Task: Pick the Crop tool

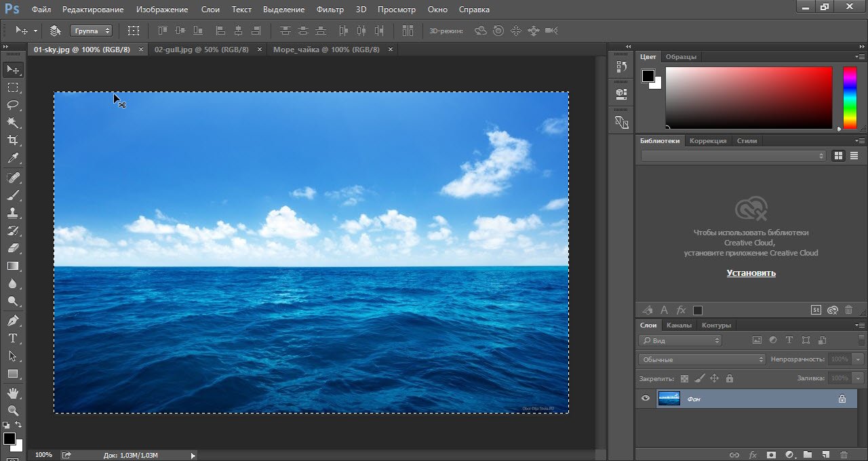Action: pyautogui.click(x=13, y=140)
